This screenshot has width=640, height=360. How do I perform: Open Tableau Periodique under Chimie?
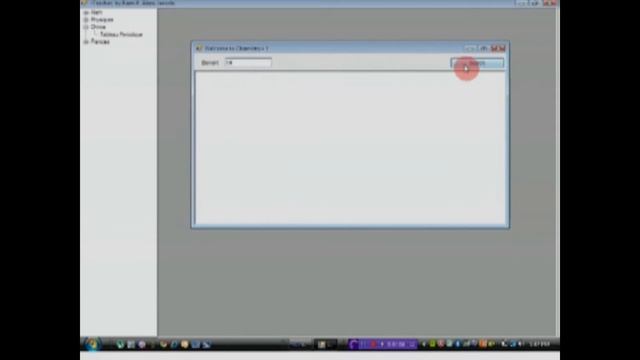(121, 35)
